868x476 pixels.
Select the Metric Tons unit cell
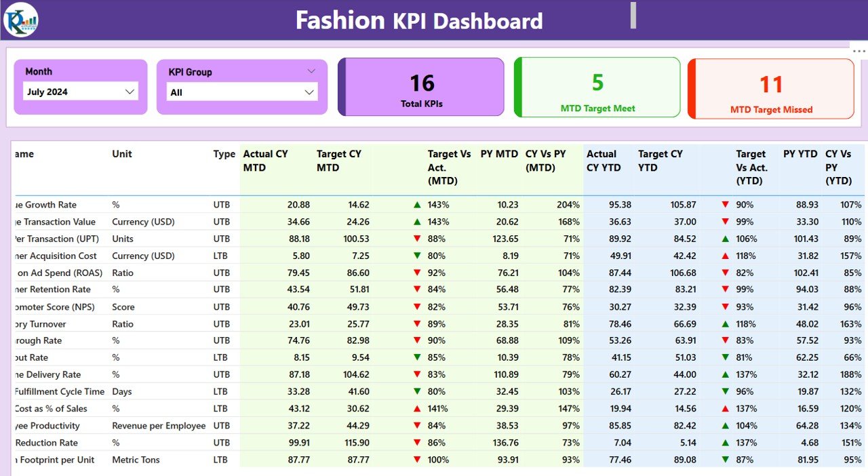click(x=136, y=460)
